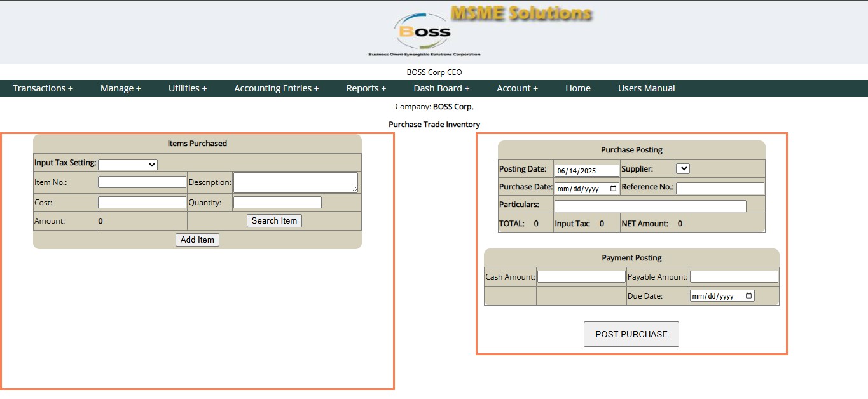Focus the Description text area
The height and width of the screenshot is (399, 868).
[x=296, y=182]
